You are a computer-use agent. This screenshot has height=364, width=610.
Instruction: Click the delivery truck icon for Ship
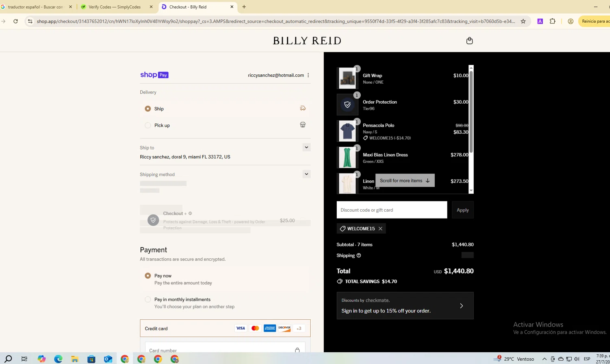[303, 108]
